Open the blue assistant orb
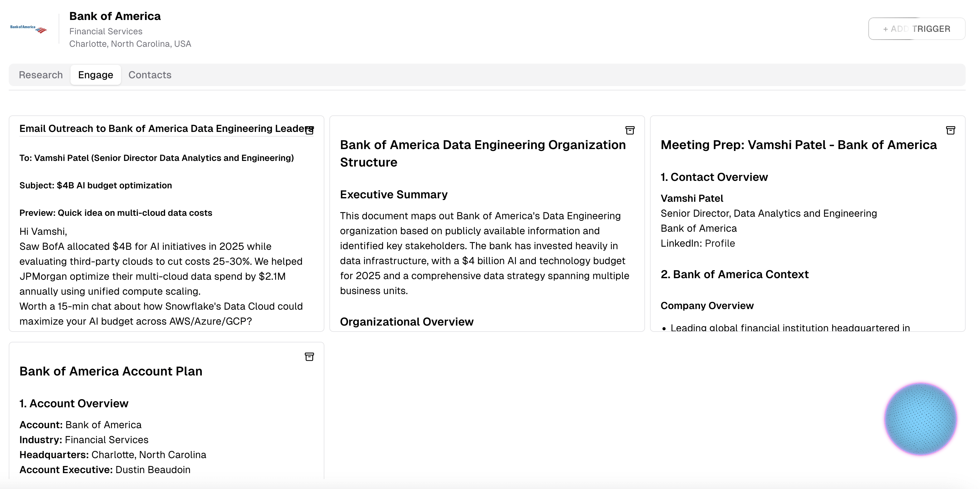Image resolution: width=980 pixels, height=489 pixels. coord(920,419)
